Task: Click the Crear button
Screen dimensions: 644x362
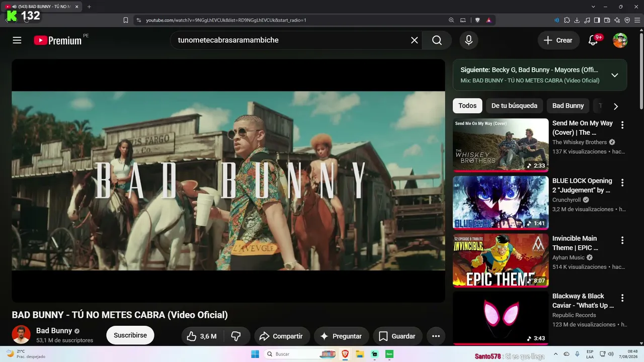Action: (557, 40)
